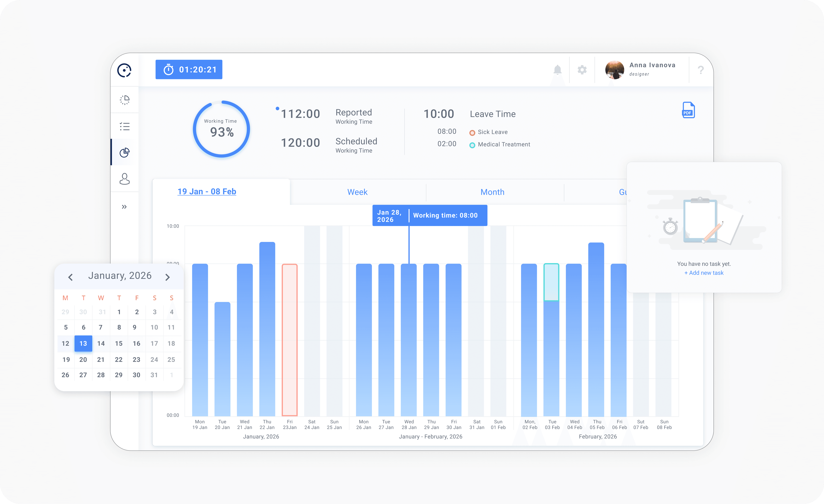
Task: Open the settings gear icon
Action: pos(582,70)
